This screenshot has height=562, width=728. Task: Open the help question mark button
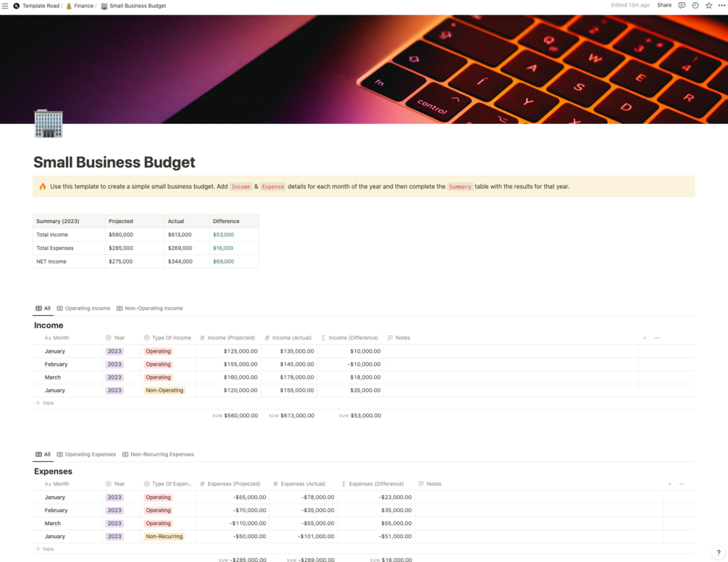coord(719,553)
